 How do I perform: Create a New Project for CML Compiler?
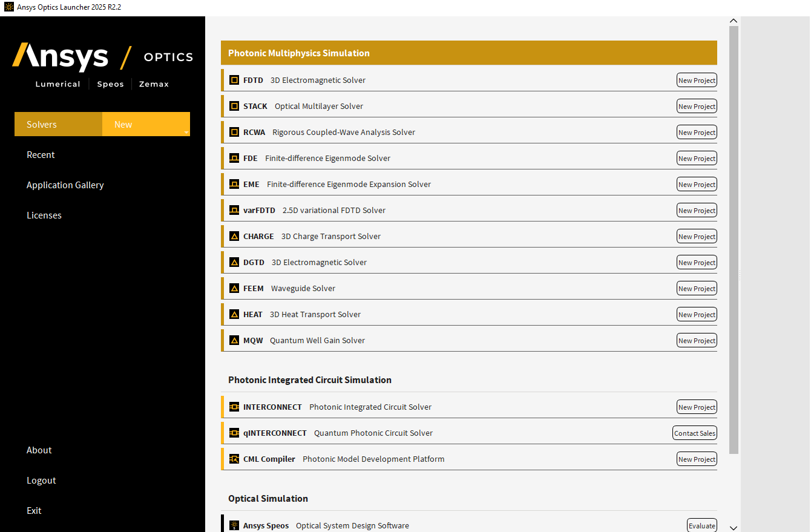[697, 459]
